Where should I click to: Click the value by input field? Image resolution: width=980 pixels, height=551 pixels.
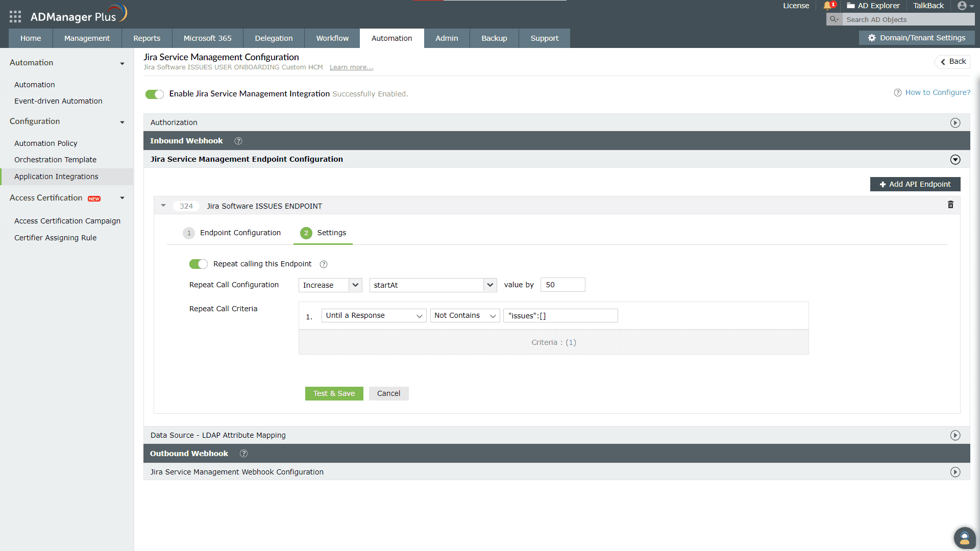click(562, 285)
